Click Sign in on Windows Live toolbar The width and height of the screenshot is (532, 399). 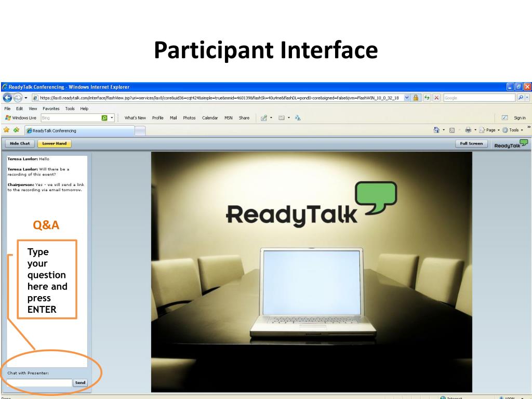pyautogui.click(x=520, y=118)
